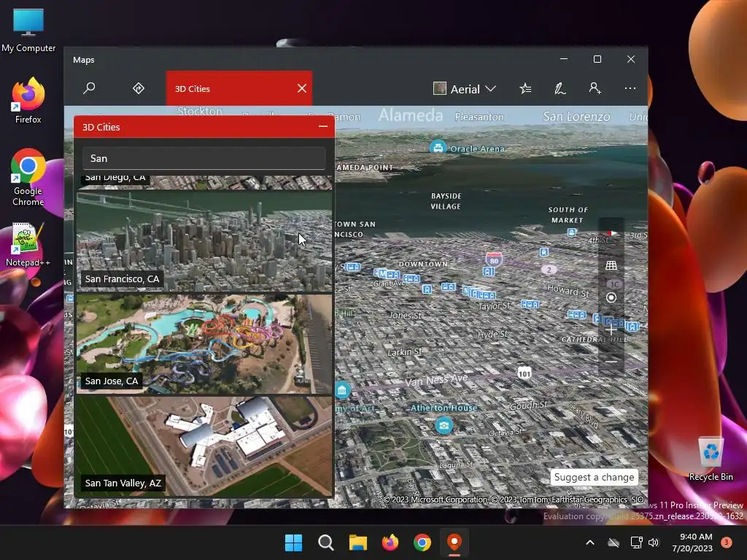Click the account sign-in person icon
This screenshot has width=747, height=560.
[x=595, y=88]
